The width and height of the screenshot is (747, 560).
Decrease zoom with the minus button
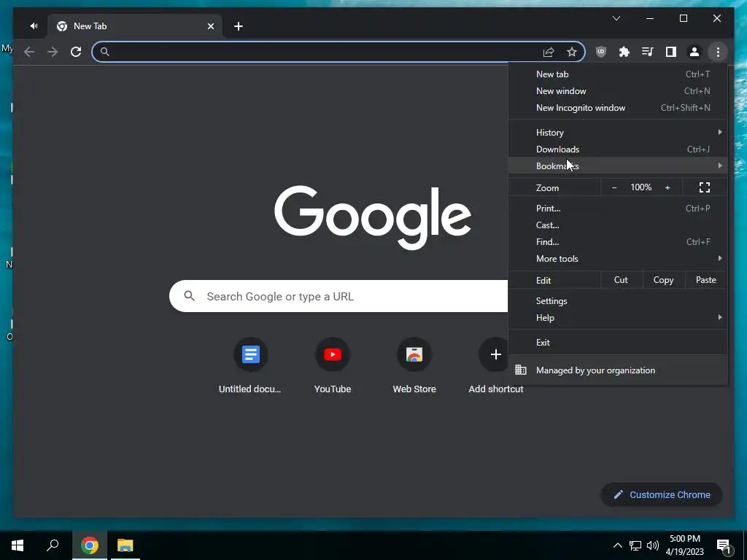pyautogui.click(x=614, y=187)
